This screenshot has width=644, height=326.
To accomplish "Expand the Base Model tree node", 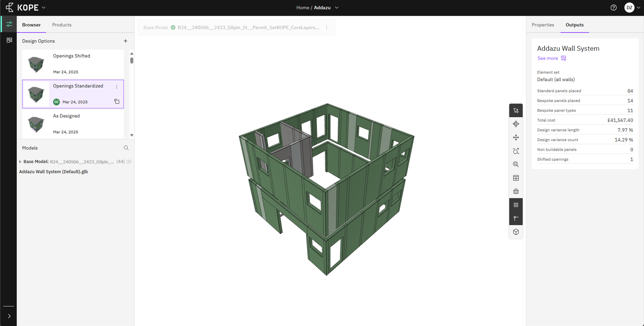I will click(20, 162).
